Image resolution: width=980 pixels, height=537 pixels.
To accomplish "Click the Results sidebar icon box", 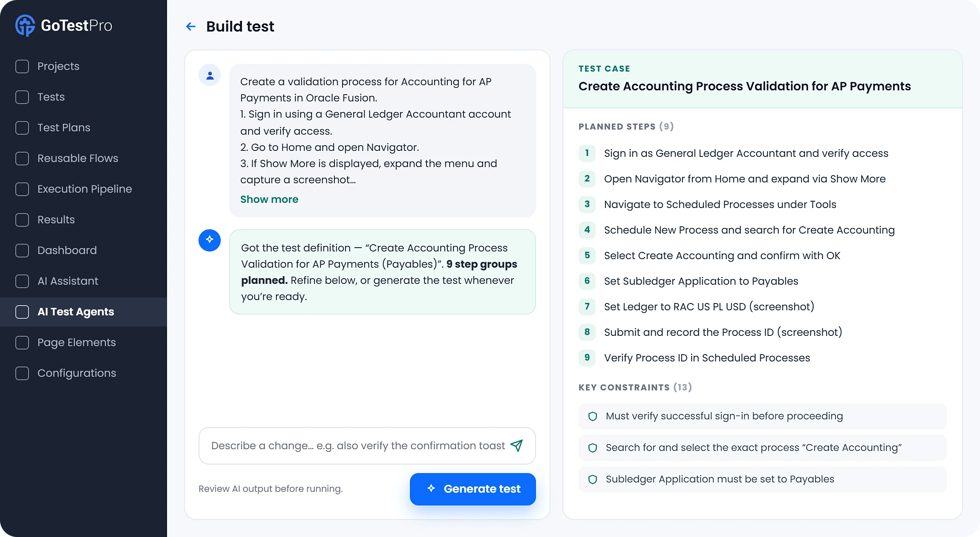I will click(x=22, y=220).
